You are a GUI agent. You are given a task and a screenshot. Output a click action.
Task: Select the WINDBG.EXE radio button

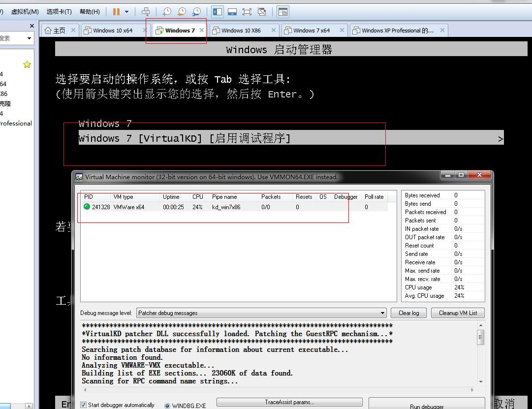click(x=167, y=406)
